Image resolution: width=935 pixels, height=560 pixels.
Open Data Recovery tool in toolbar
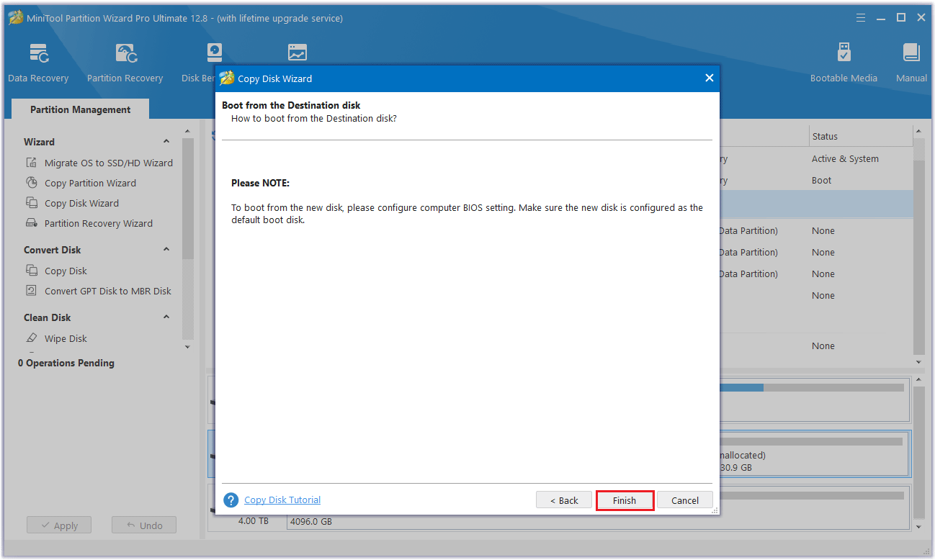38,63
